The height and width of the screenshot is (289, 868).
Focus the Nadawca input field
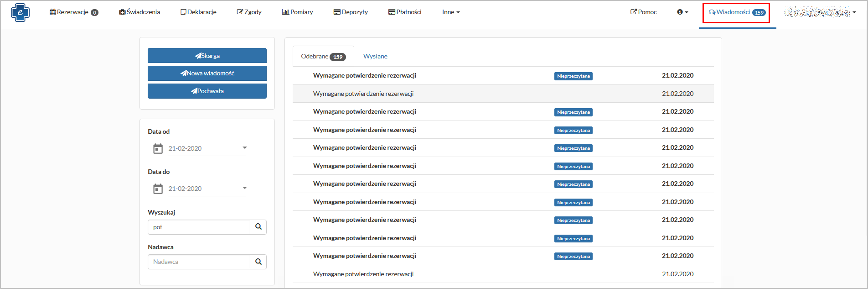(x=199, y=262)
